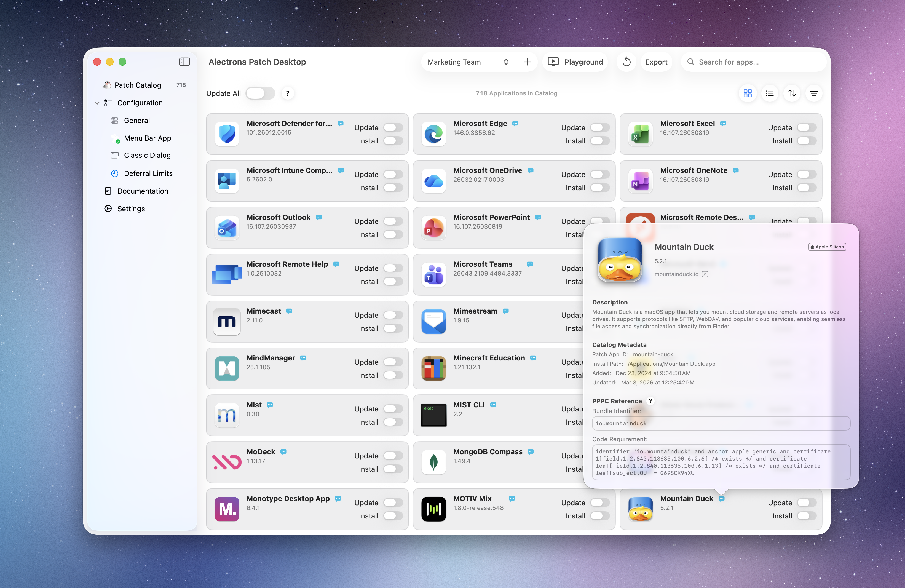Click the '718 Applications in Catalog' text
Screen dimensions: 905x588
pos(516,93)
